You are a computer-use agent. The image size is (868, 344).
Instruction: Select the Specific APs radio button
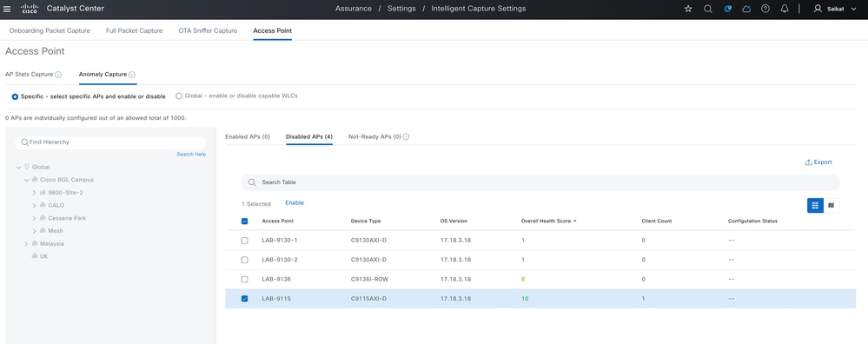point(15,96)
